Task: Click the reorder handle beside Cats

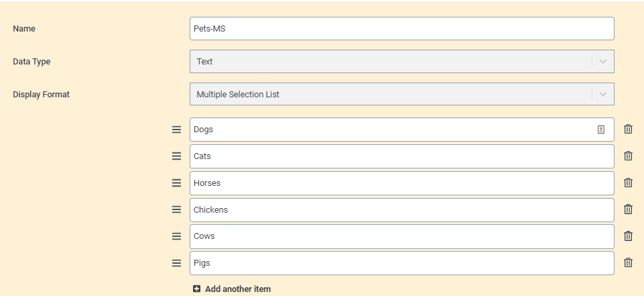Action: [x=176, y=156]
